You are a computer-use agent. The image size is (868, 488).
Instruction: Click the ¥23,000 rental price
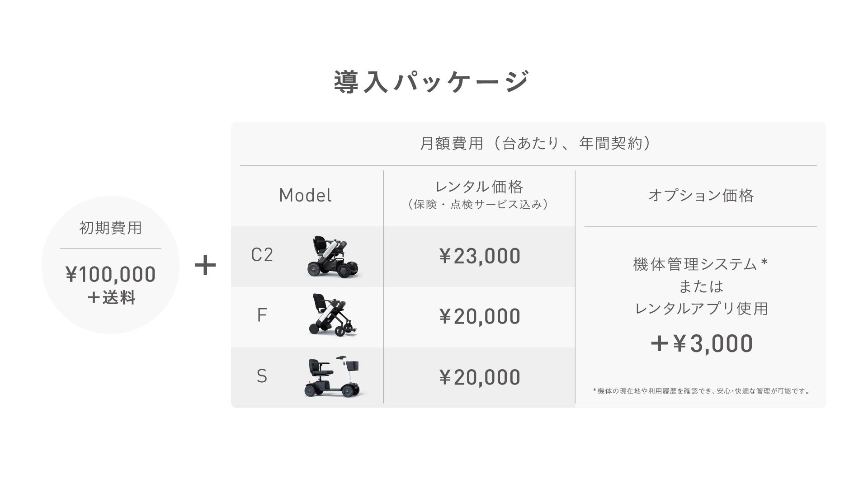pos(479,256)
